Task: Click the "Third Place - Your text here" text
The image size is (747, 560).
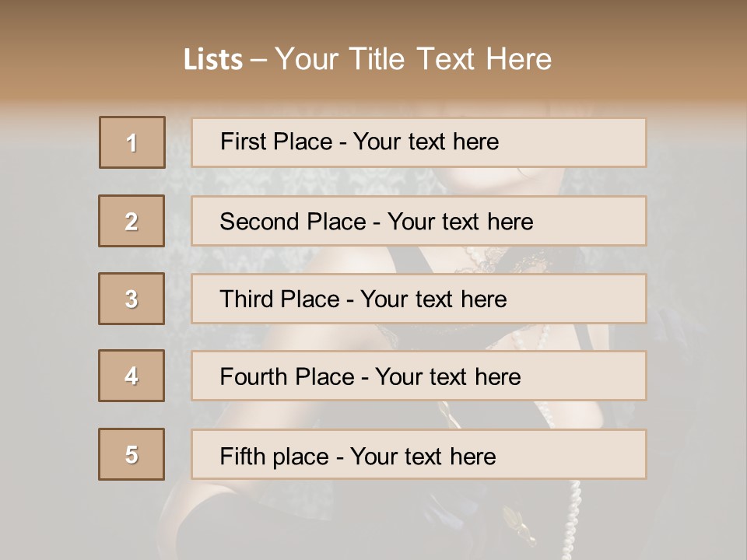Action: pyautogui.click(x=363, y=299)
